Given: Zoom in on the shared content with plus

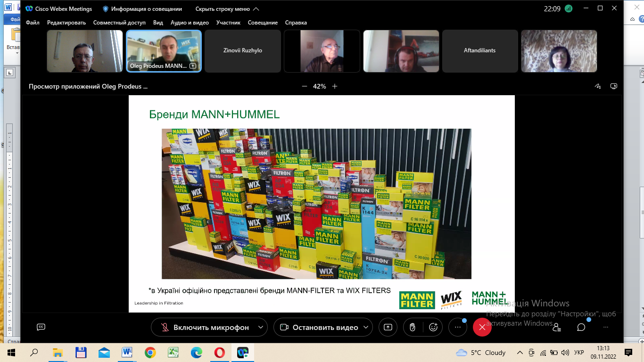Looking at the screenshot, I should (335, 86).
